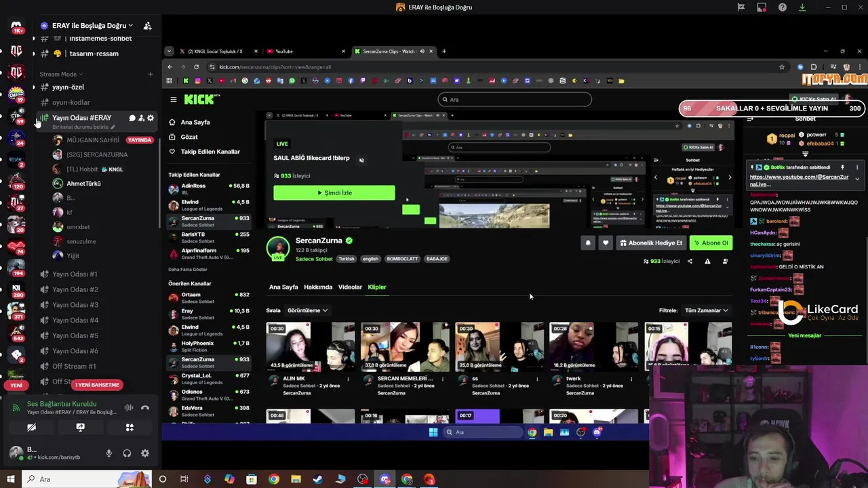868x488 pixels.
Task: Open pinned YouTube SercanZurna link in chat
Action: coord(799,180)
